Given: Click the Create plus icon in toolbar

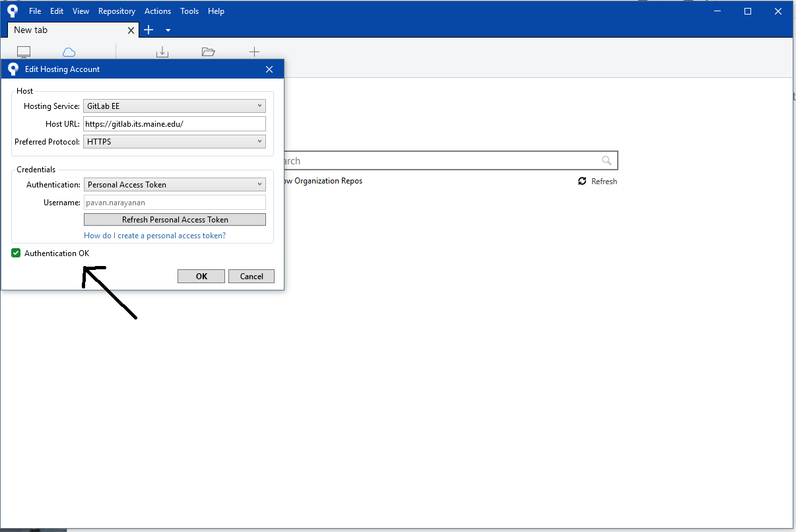Looking at the screenshot, I should point(254,52).
